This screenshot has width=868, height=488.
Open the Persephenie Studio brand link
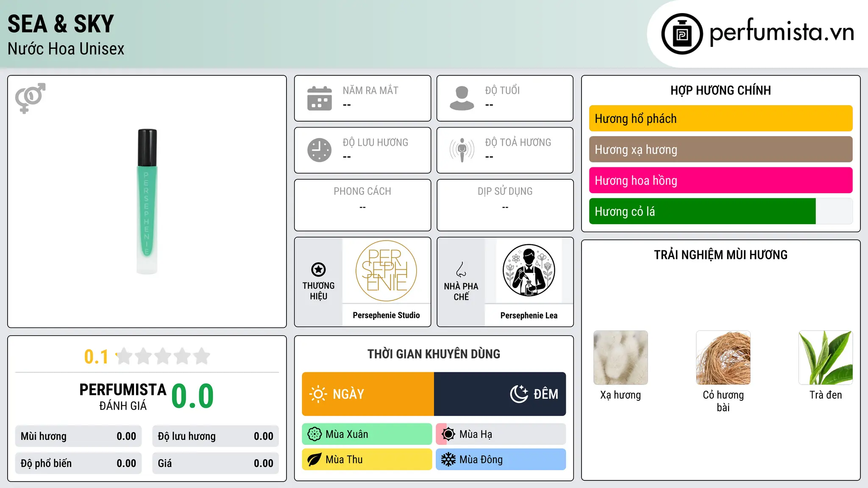(x=386, y=315)
